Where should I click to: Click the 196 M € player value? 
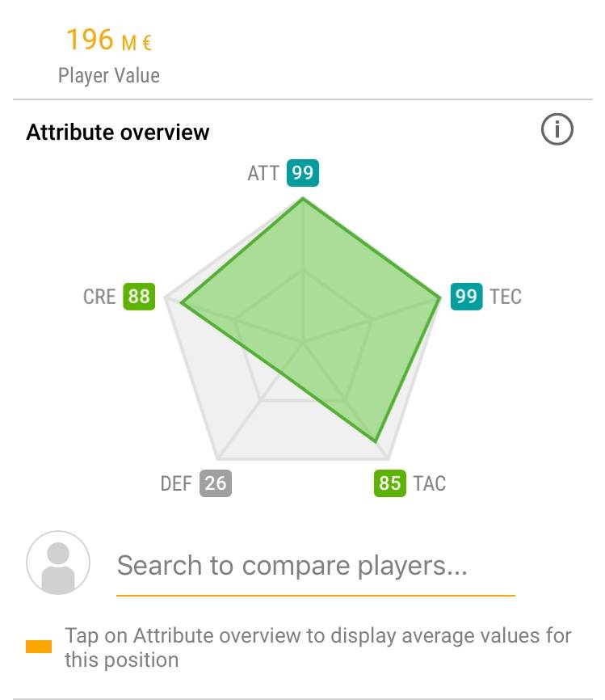point(109,40)
